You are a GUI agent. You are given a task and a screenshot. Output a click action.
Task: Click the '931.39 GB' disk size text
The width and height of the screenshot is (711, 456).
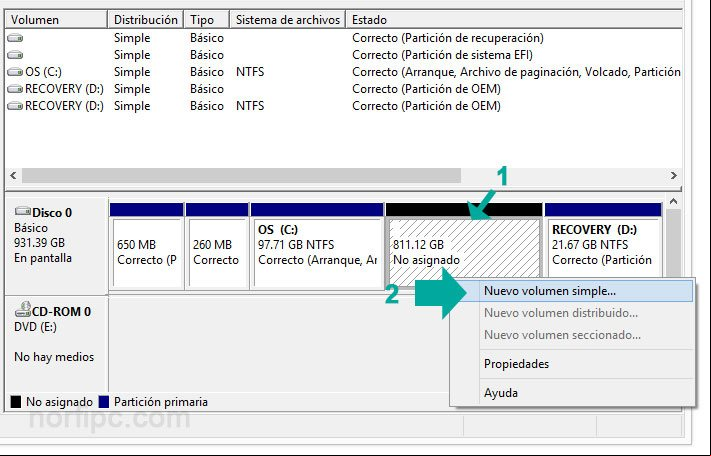pyautogui.click(x=39, y=243)
